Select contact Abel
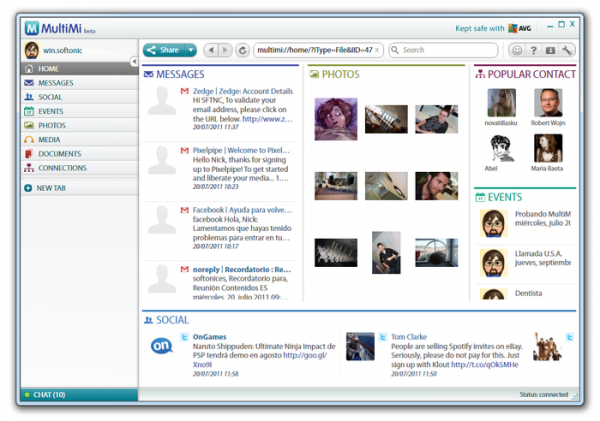 click(x=501, y=153)
